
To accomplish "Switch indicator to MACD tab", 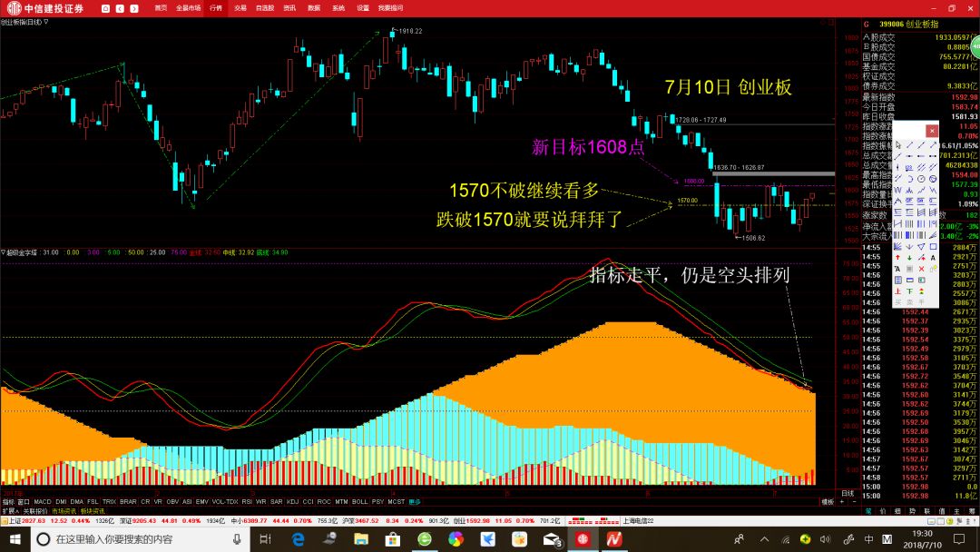I will (43, 501).
